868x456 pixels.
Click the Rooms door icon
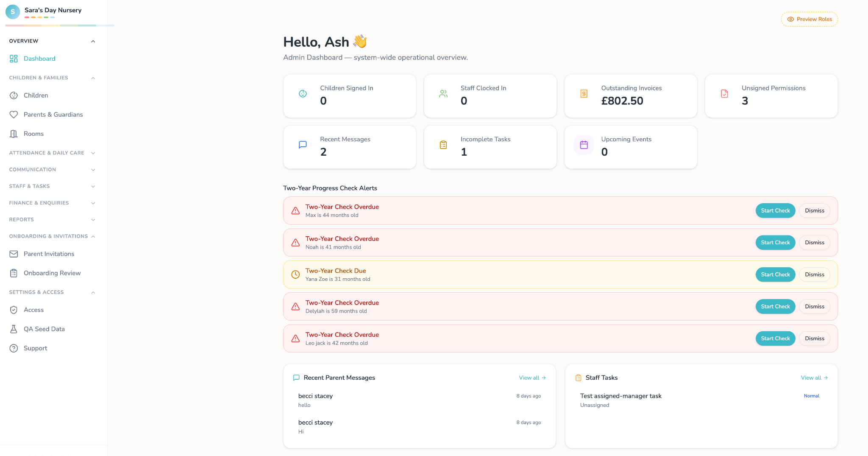coord(14,134)
